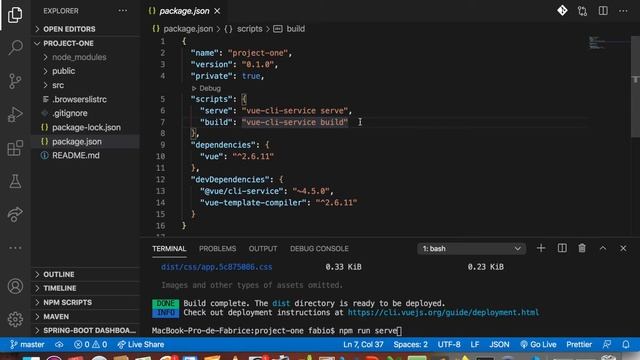Switch to the Problems tab
The image size is (640, 360).
(x=218, y=249)
